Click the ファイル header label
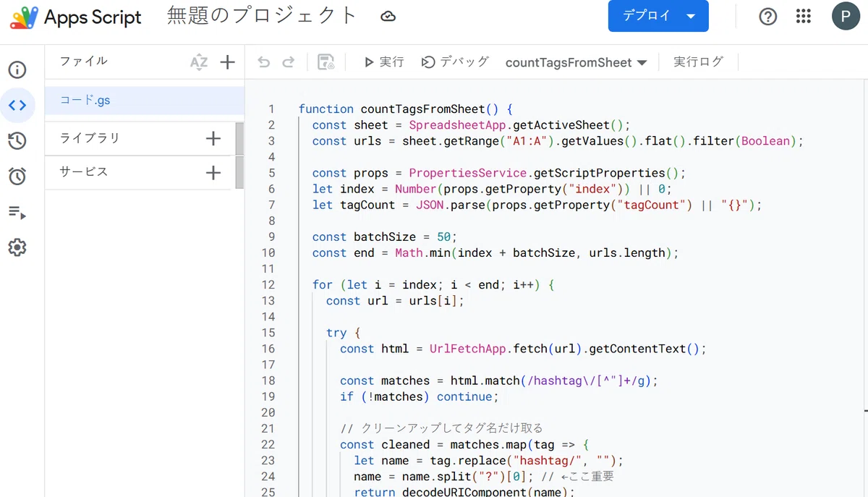The width and height of the screenshot is (868, 497). 84,61
